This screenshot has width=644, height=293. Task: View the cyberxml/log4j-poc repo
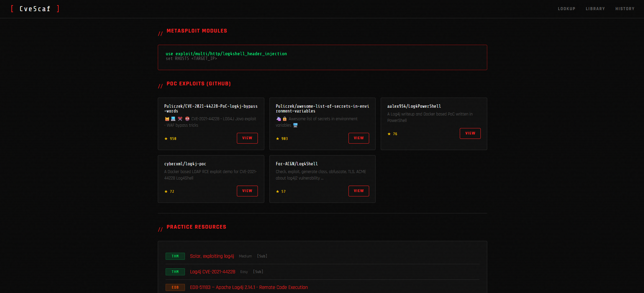[247, 191]
